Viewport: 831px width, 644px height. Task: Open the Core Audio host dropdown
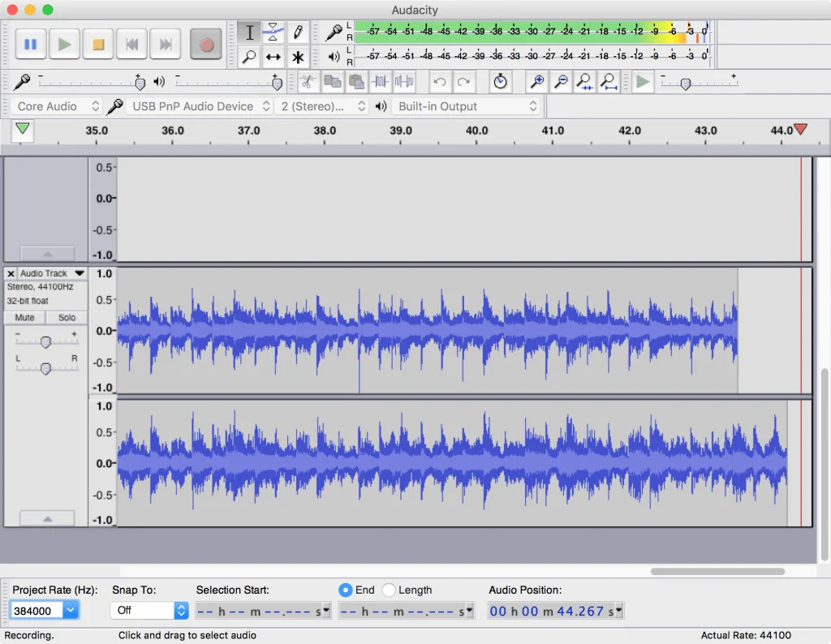pyautogui.click(x=58, y=106)
